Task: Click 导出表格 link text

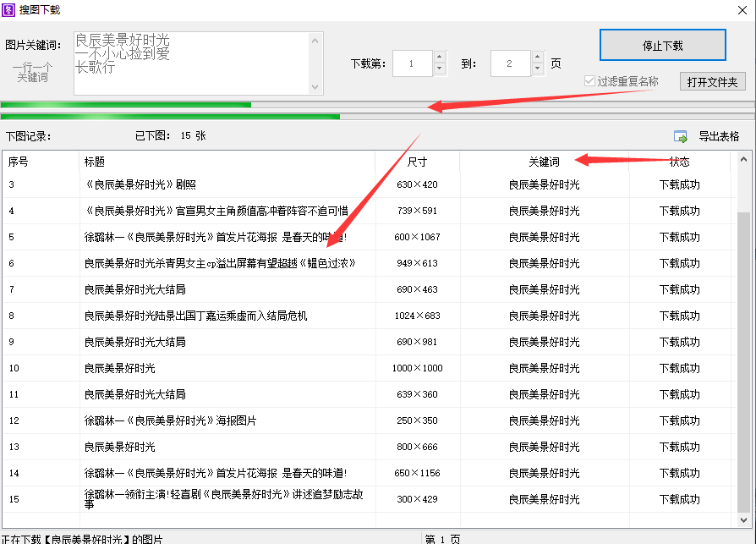Action: click(x=719, y=136)
